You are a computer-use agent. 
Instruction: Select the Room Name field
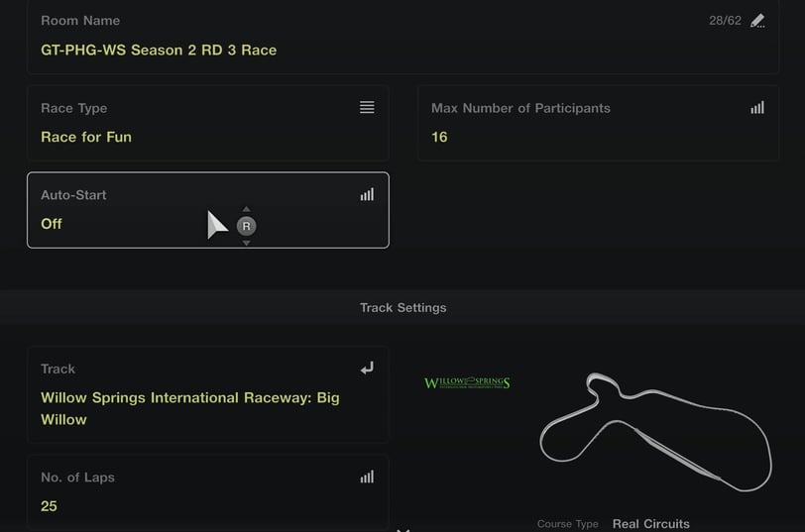pyautogui.click(x=403, y=36)
